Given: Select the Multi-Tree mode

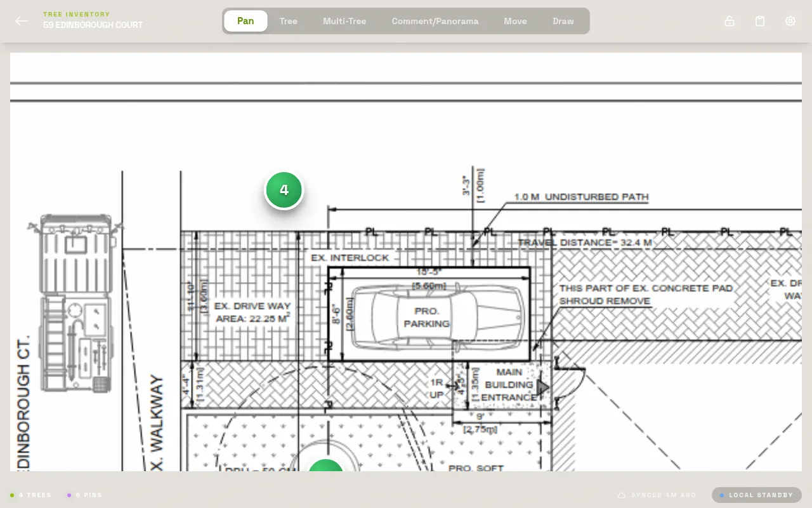Looking at the screenshot, I should click(344, 21).
